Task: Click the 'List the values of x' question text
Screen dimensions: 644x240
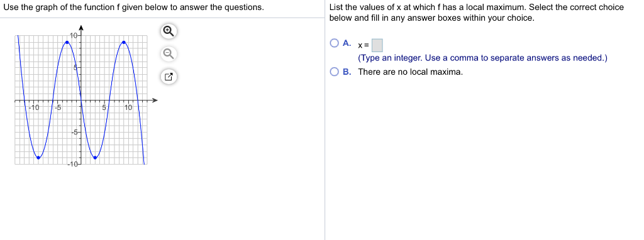Action: click(x=477, y=13)
